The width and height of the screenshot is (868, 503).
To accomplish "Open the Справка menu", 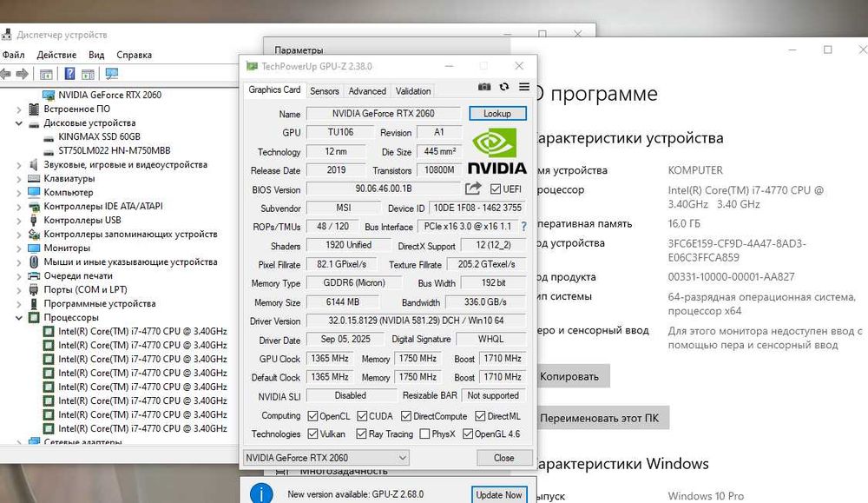I will [x=134, y=55].
